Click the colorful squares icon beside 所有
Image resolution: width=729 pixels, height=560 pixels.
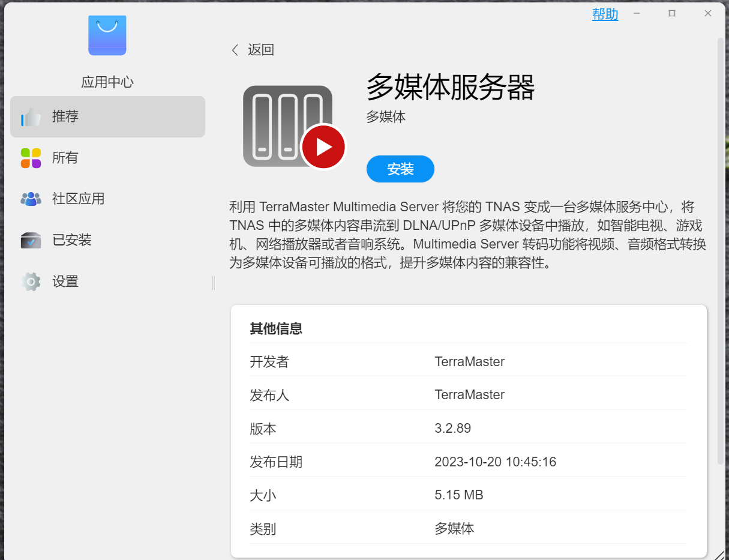(31, 158)
